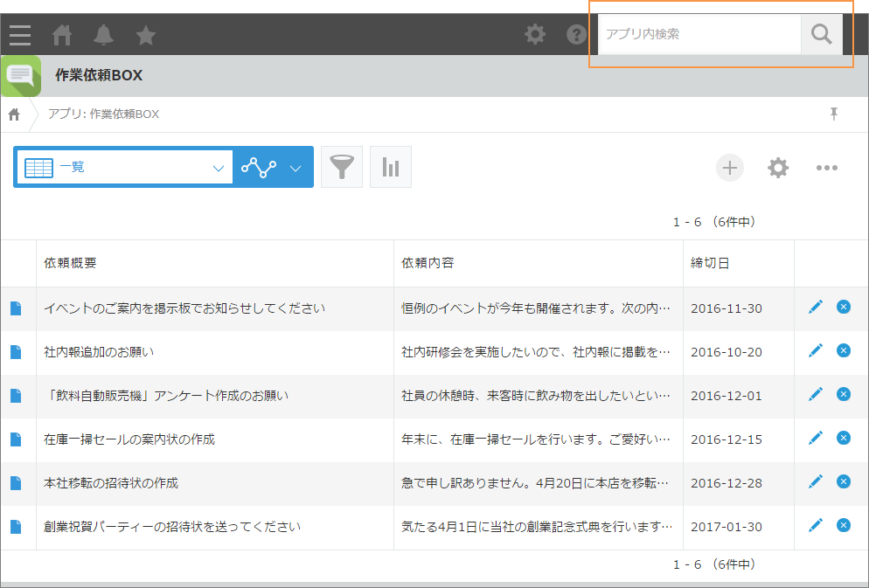The image size is (869, 588).
Task: Open header settings gear
Action: coord(535,34)
